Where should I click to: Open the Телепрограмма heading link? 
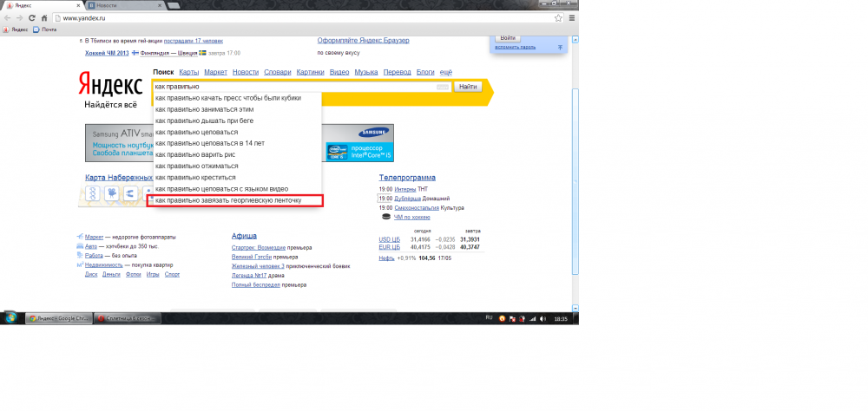pos(407,178)
